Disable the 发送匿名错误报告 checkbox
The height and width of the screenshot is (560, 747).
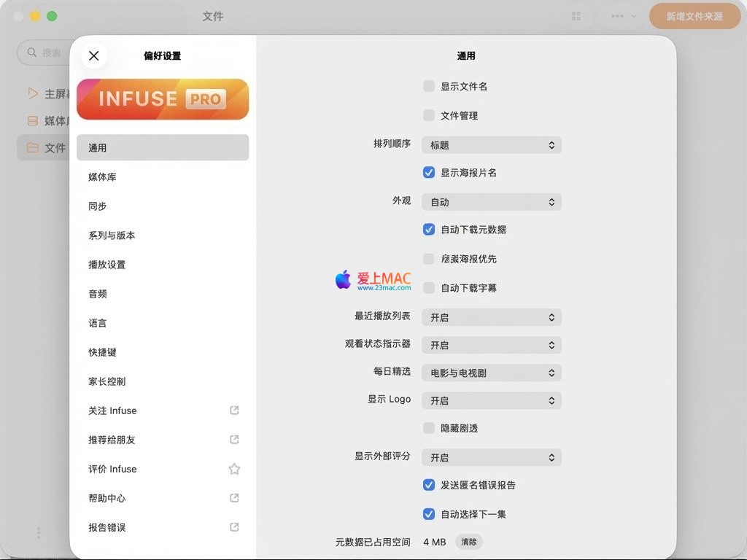[x=429, y=485]
